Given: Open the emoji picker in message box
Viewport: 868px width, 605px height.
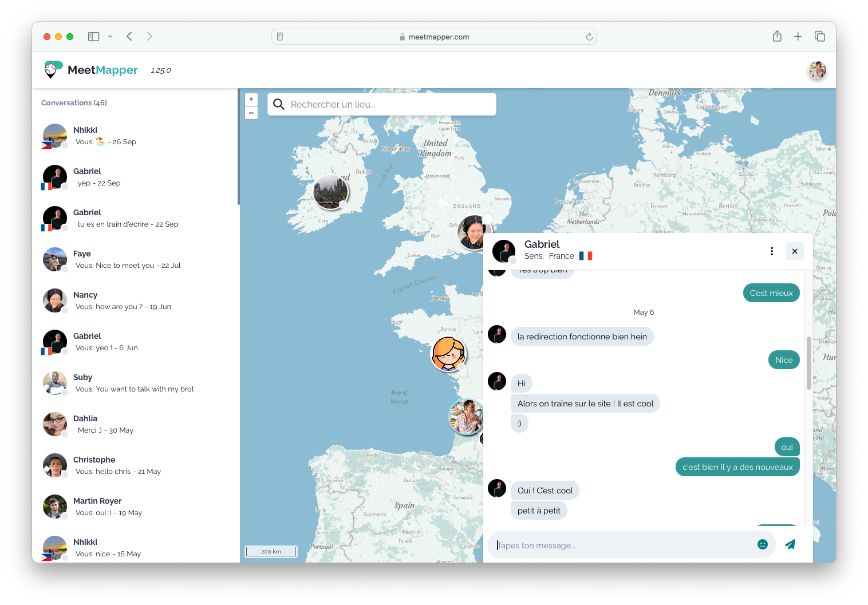Looking at the screenshot, I should (762, 544).
